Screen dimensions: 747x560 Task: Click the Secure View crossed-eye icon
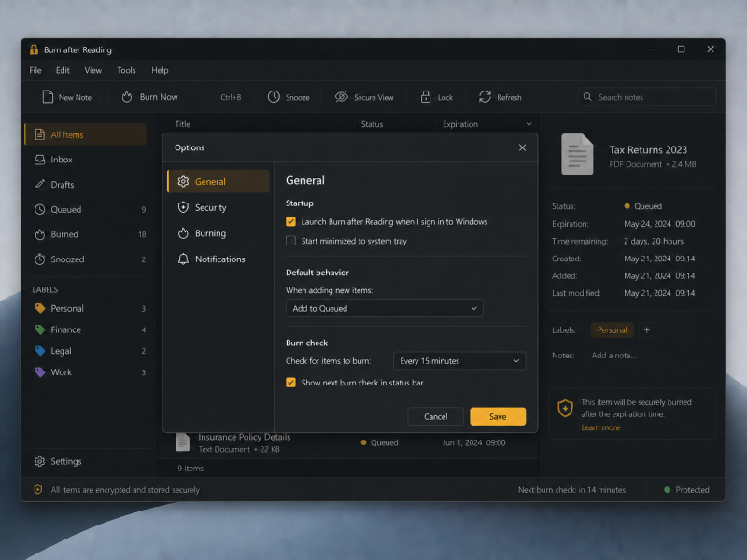click(341, 97)
